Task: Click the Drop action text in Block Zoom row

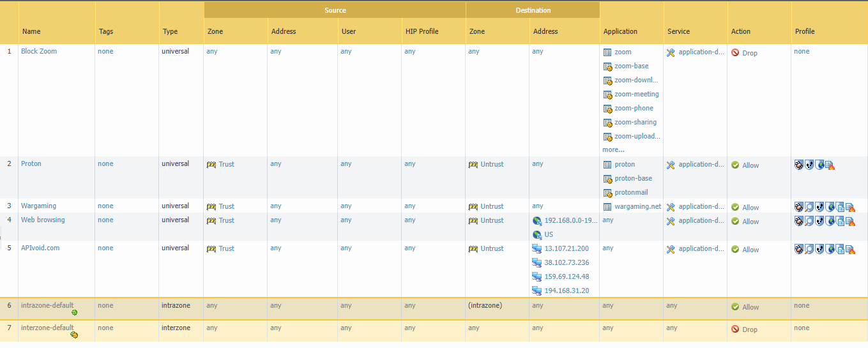Action: (x=750, y=53)
